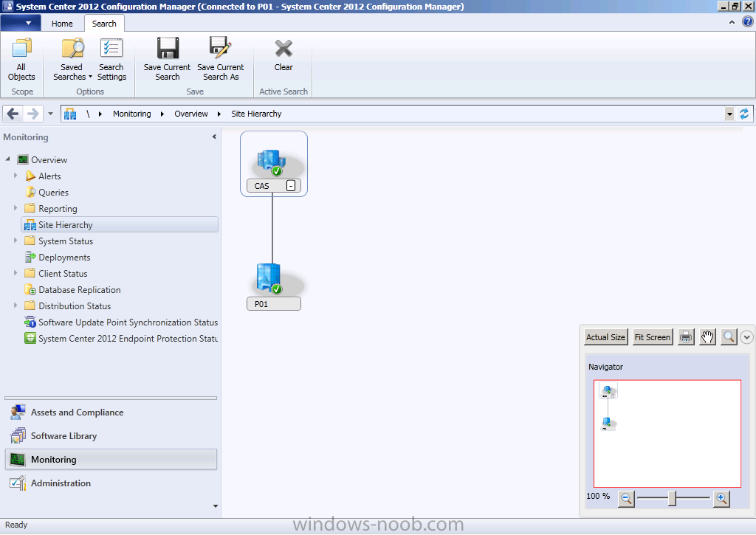Click the zoom slider handle
Screen dimensions: 756x535
[x=672, y=498]
